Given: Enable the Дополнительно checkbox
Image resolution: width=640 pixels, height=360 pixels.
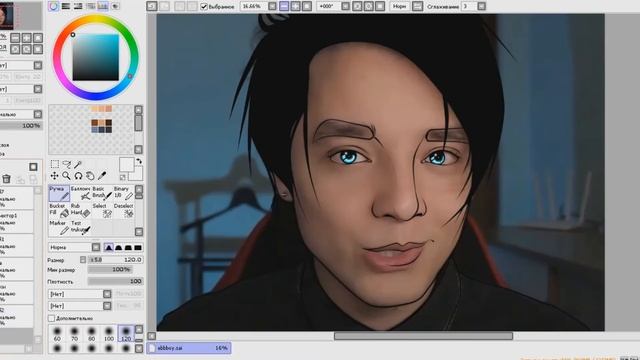Looking at the screenshot, I should coord(51,318).
